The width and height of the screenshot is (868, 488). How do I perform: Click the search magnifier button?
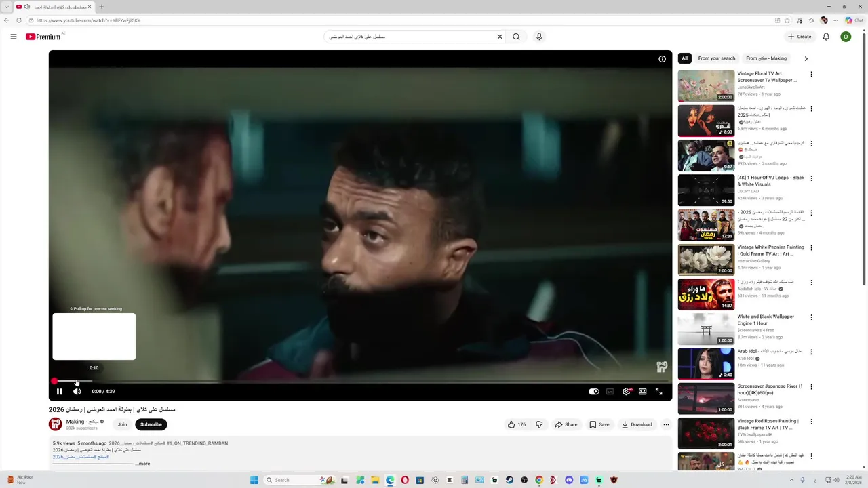click(x=516, y=37)
